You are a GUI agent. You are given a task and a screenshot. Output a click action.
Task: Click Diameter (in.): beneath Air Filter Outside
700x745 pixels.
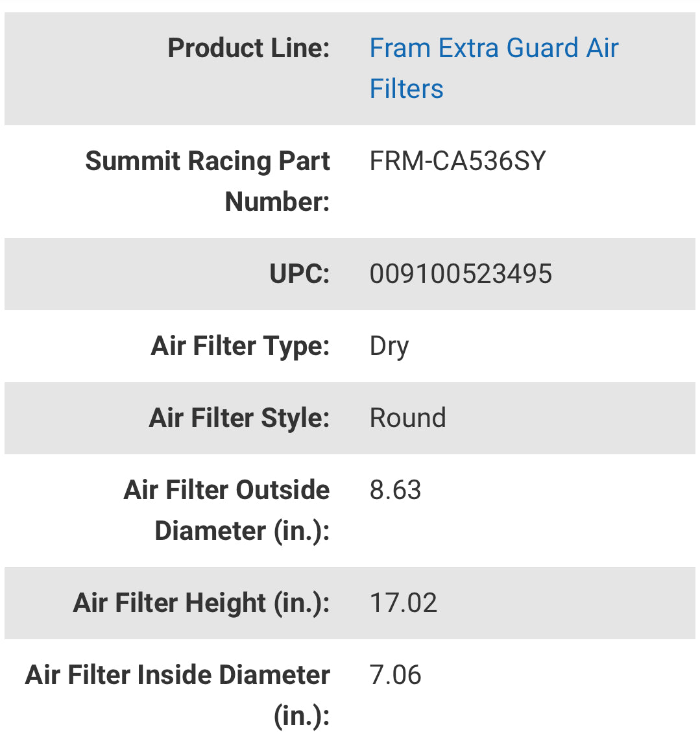point(242,531)
